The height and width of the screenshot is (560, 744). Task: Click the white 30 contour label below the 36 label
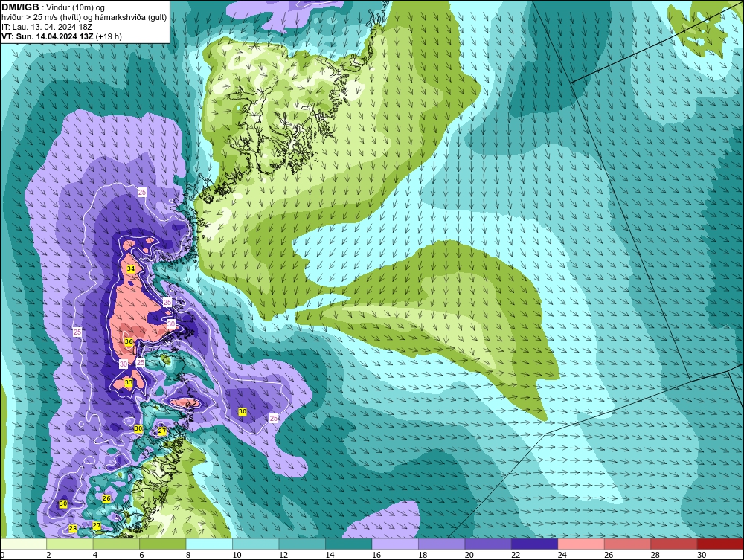click(x=124, y=364)
